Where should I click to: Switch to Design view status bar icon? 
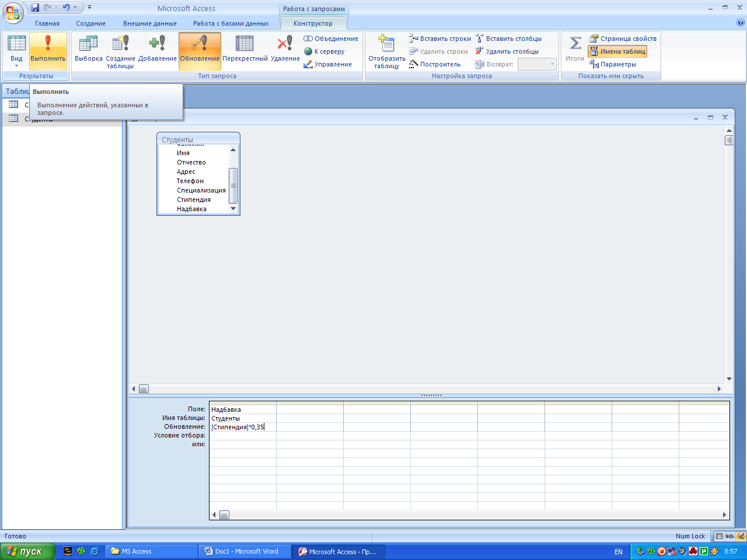(741, 536)
